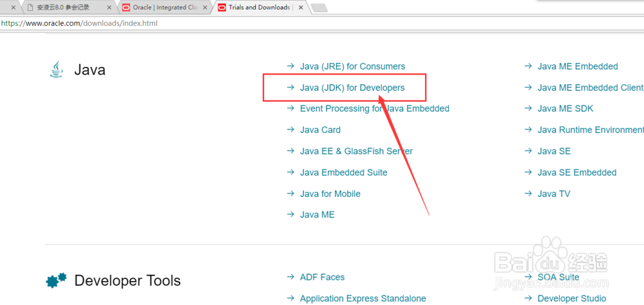Click the page icon on 安凌云 tab
The image size is (644, 305).
[30, 7]
